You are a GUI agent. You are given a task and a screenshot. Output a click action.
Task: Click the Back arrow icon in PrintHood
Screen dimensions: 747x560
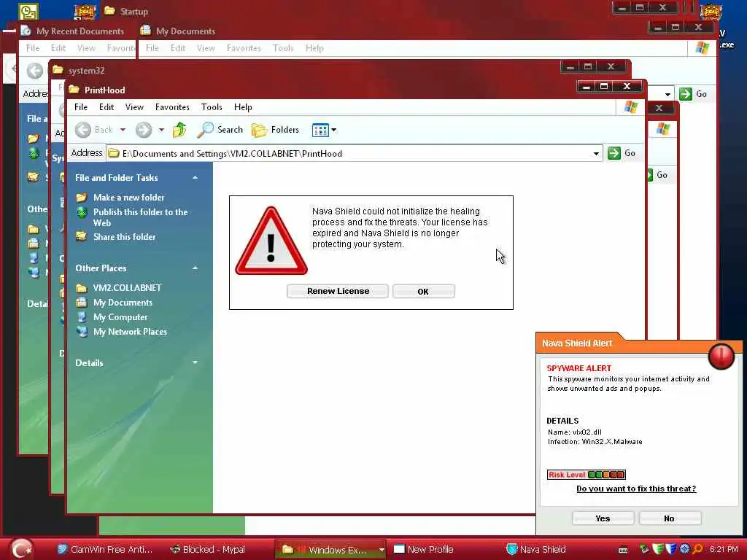(x=83, y=130)
